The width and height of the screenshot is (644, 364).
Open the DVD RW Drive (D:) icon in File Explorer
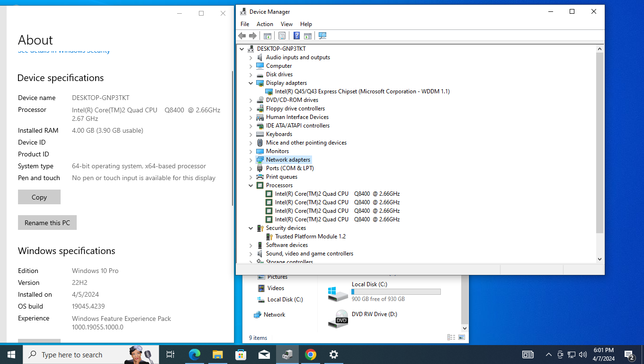[x=338, y=319]
